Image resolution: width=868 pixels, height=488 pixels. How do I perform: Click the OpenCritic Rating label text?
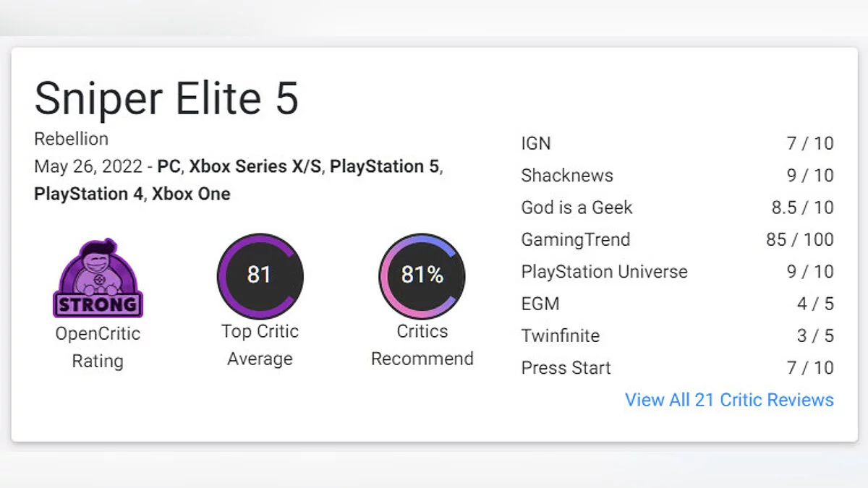click(98, 347)
